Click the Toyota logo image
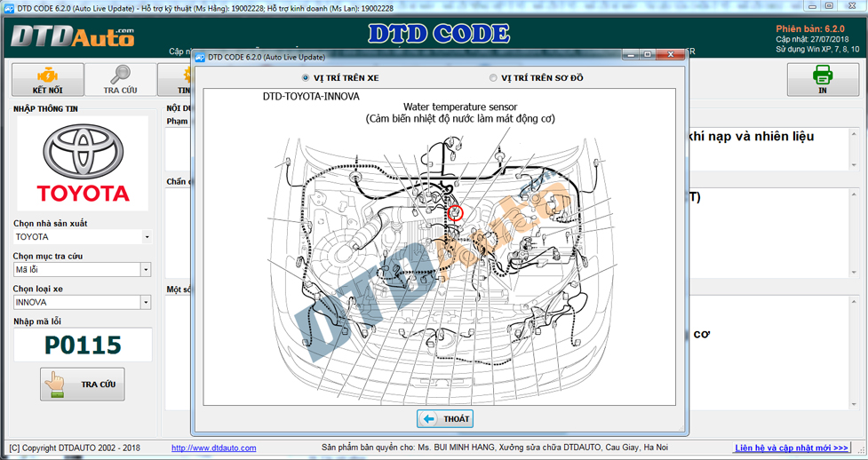The height and width of the screenshot is (460, 868). click(83, 163)
